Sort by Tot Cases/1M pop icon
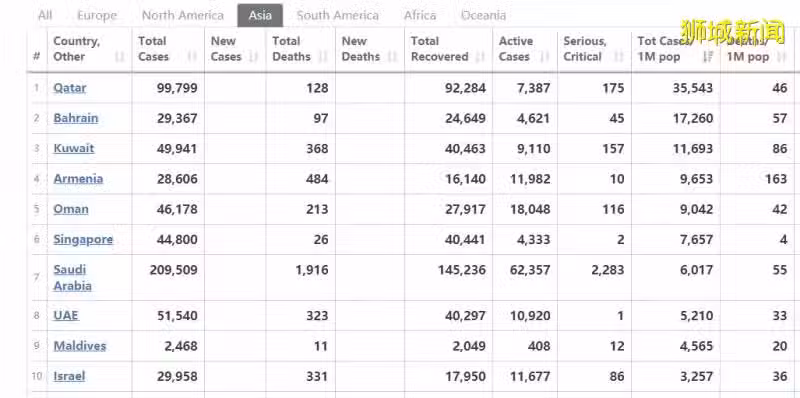The image size is (800, 398). (708, 57)
